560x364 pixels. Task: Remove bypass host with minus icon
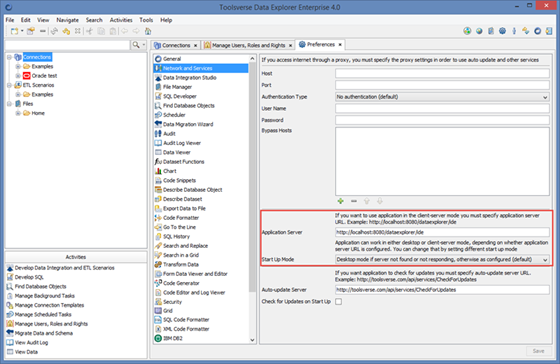coord(354,201)
